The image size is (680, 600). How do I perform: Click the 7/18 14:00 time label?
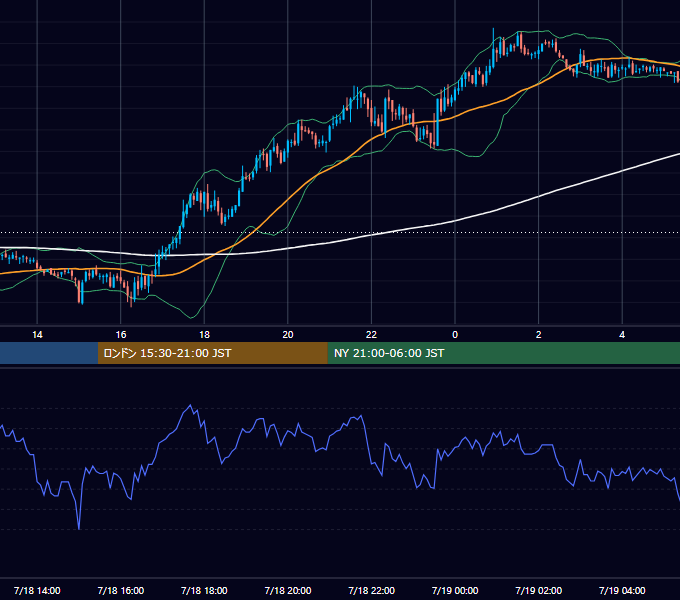tap(37, 590)
